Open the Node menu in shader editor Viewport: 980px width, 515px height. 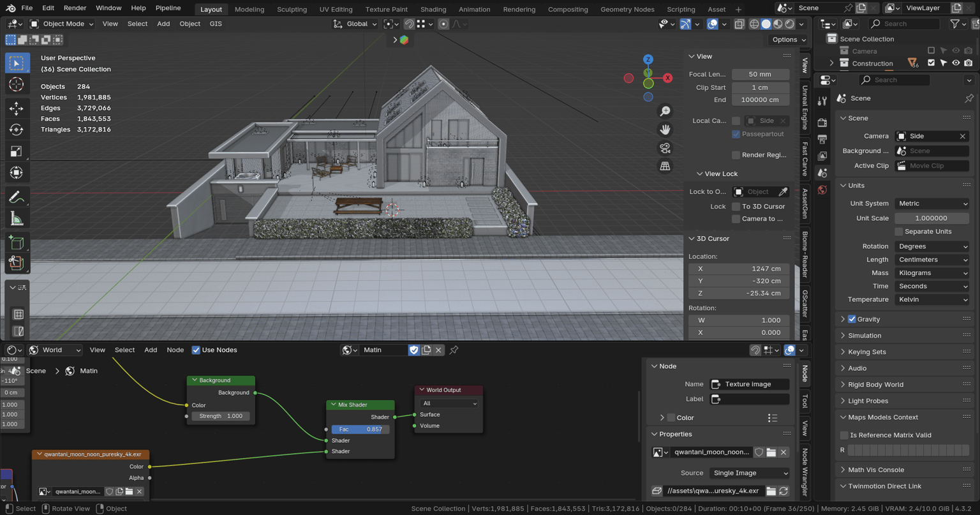pyautogui.click(x=175, y=350)
